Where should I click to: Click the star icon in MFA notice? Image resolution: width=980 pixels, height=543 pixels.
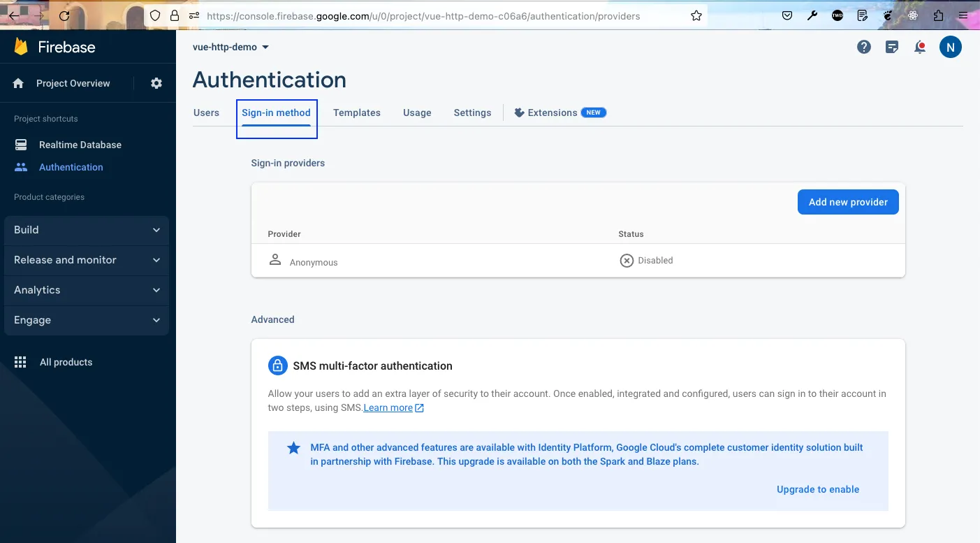pyautogui.click(x=294, y=448)
